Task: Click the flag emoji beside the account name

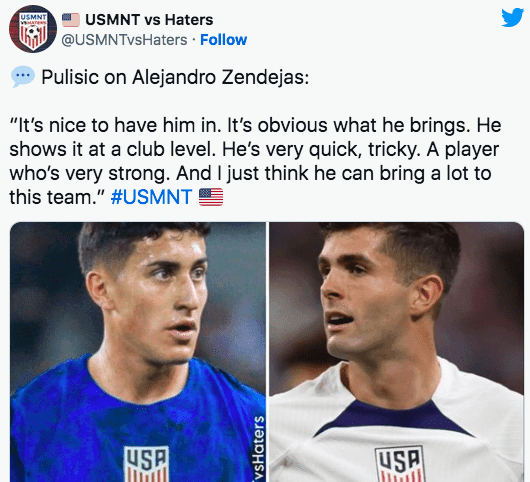Action: (x=71, y=20)
